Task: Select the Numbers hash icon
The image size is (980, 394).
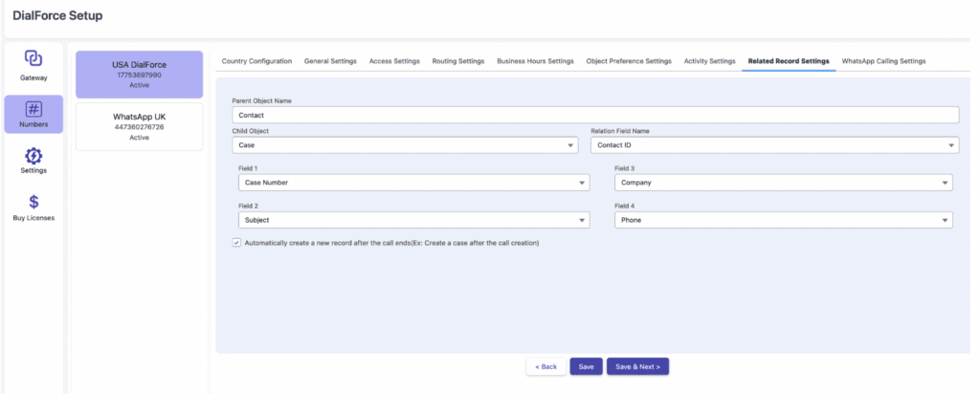Action: pos(33,109)
